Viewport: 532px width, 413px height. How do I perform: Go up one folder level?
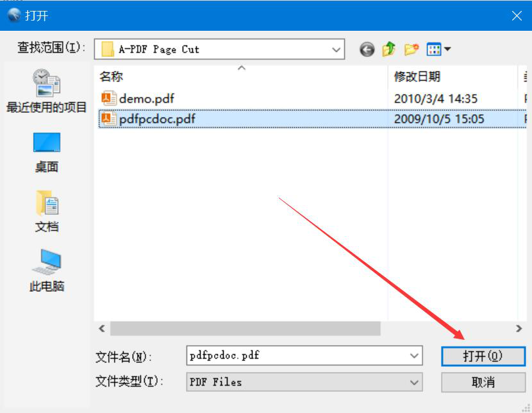point(389,49)
